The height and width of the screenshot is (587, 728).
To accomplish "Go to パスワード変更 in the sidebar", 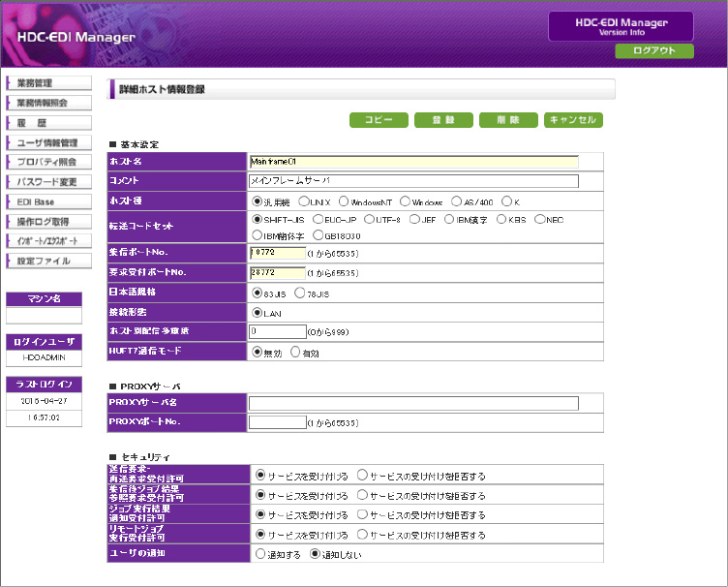I will click(x=48, y=181).
